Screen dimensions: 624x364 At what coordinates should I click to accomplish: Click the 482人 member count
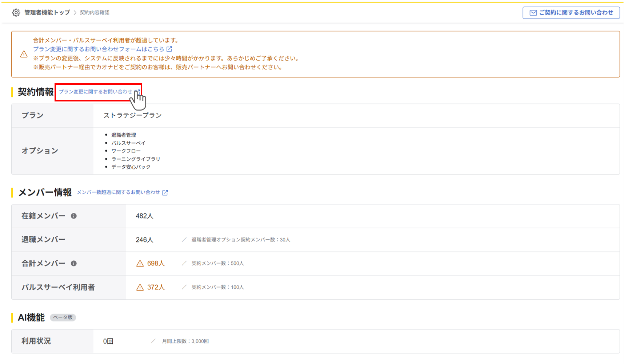[144, 216]
